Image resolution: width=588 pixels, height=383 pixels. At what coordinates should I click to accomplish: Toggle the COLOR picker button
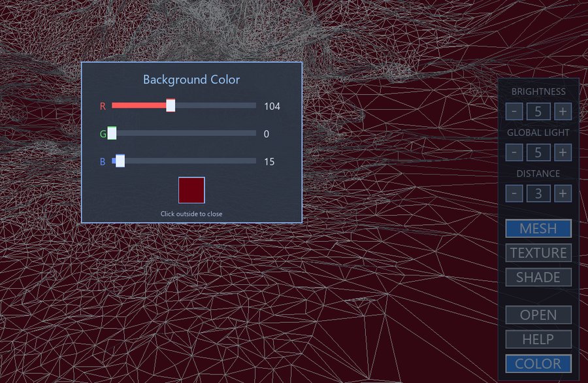[538, 363]
